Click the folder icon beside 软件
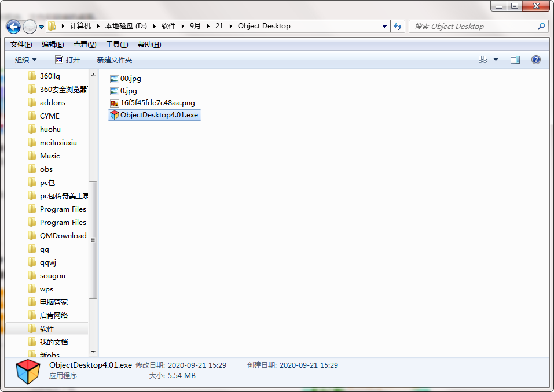This screenshot has height=392, width=554. pyautogui.click(x=32, y=328)
